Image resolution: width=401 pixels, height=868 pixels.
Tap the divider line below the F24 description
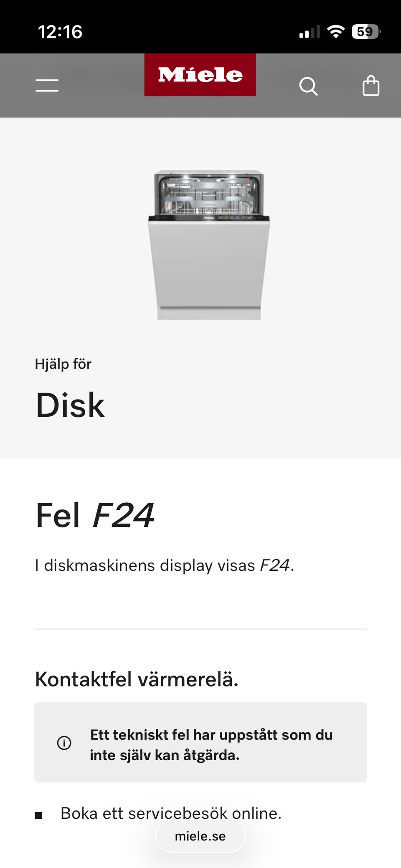(200, 629)
